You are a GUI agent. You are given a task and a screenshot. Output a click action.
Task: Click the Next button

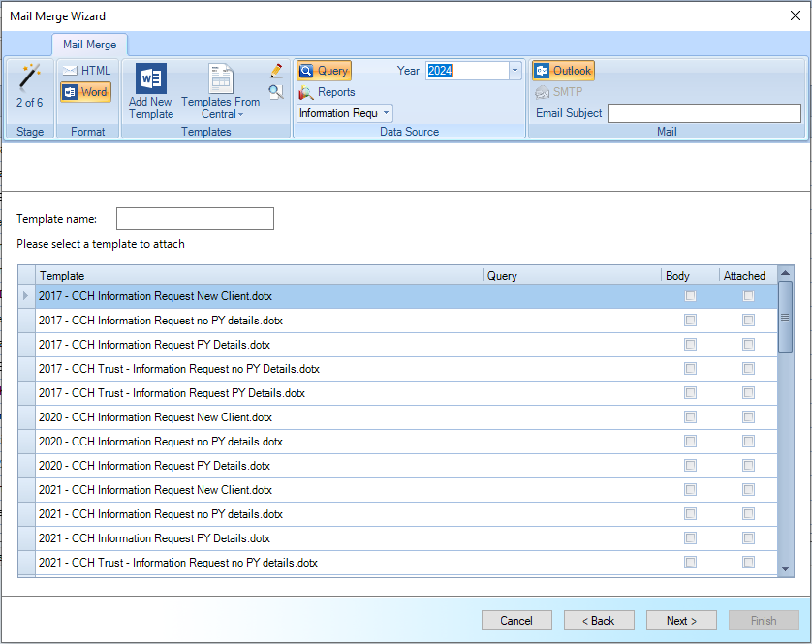[x=681, y=621]
